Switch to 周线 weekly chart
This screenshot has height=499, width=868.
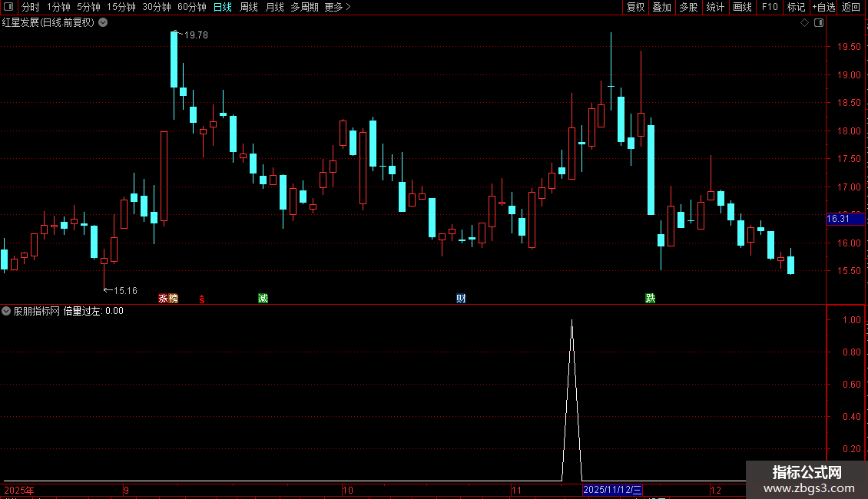point(249,7)
